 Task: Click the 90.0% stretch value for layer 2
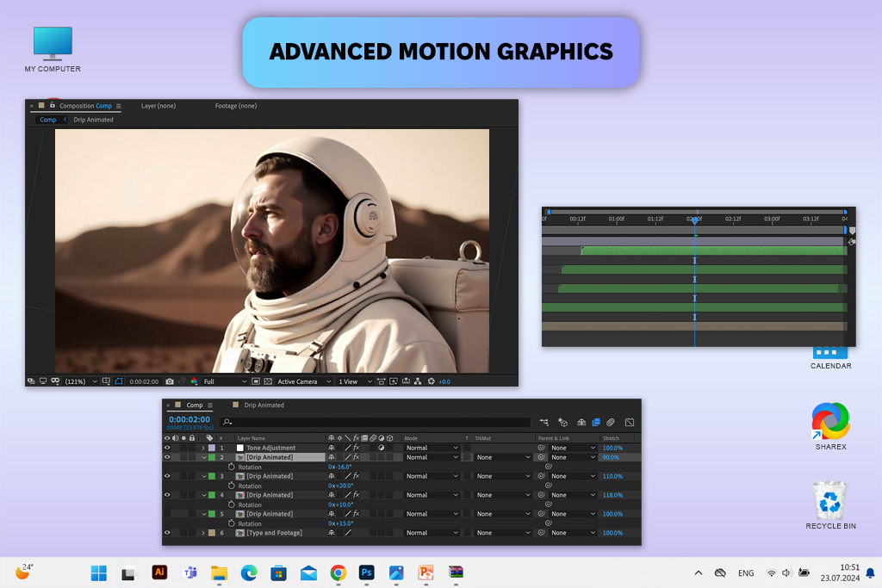coord(611,458)
